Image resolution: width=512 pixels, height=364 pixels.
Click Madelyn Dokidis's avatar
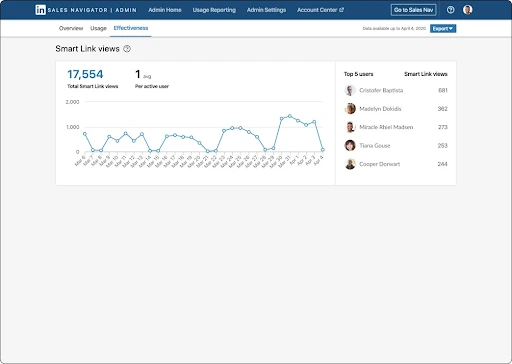pos(350,109)
